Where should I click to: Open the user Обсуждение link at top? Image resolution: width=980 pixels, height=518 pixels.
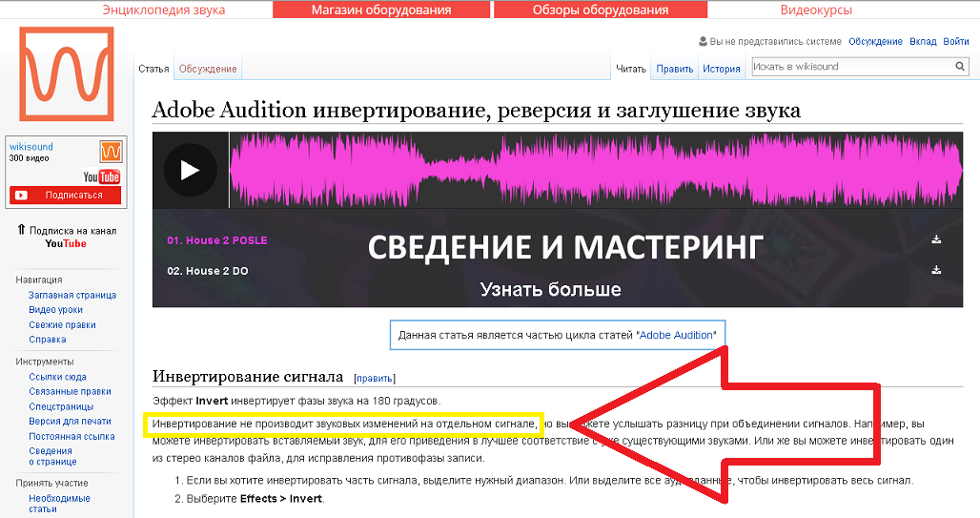click(875, 41)
